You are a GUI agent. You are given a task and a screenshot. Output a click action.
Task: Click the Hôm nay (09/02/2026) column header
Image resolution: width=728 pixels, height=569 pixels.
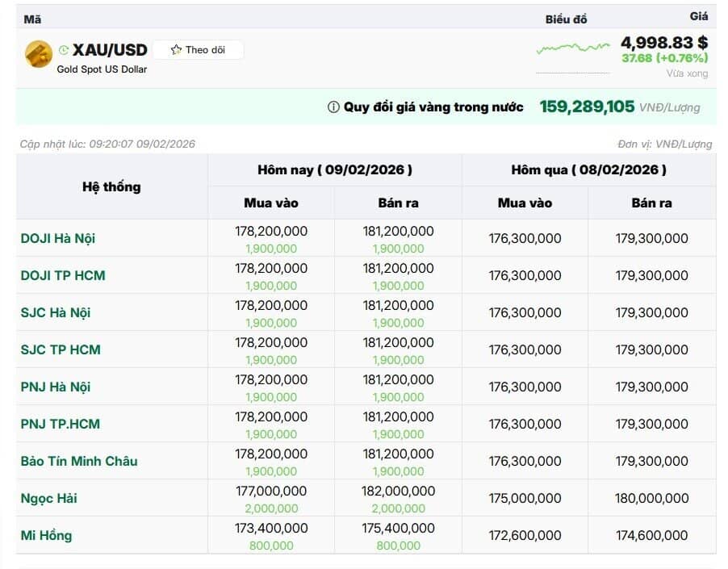pos(335,170)
